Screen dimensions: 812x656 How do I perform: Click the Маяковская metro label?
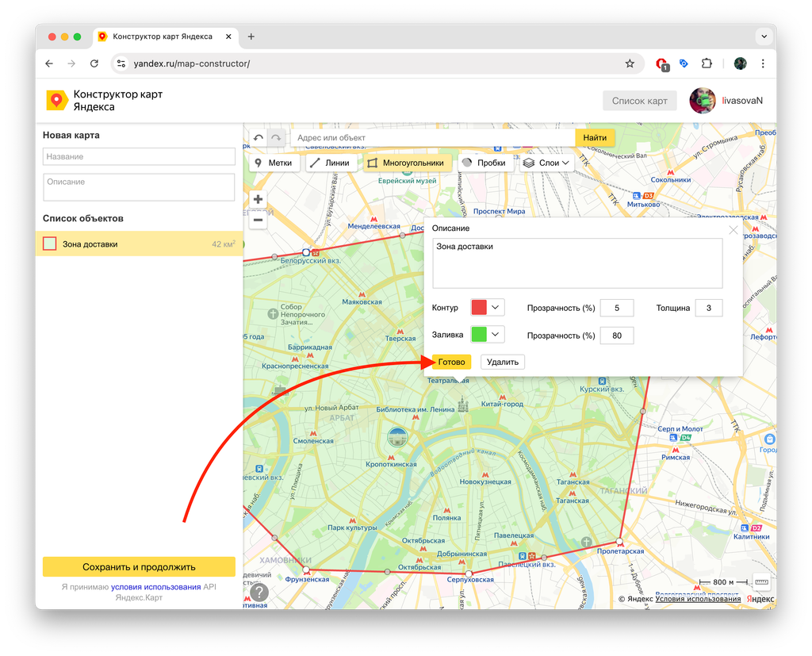coord(362,302)
